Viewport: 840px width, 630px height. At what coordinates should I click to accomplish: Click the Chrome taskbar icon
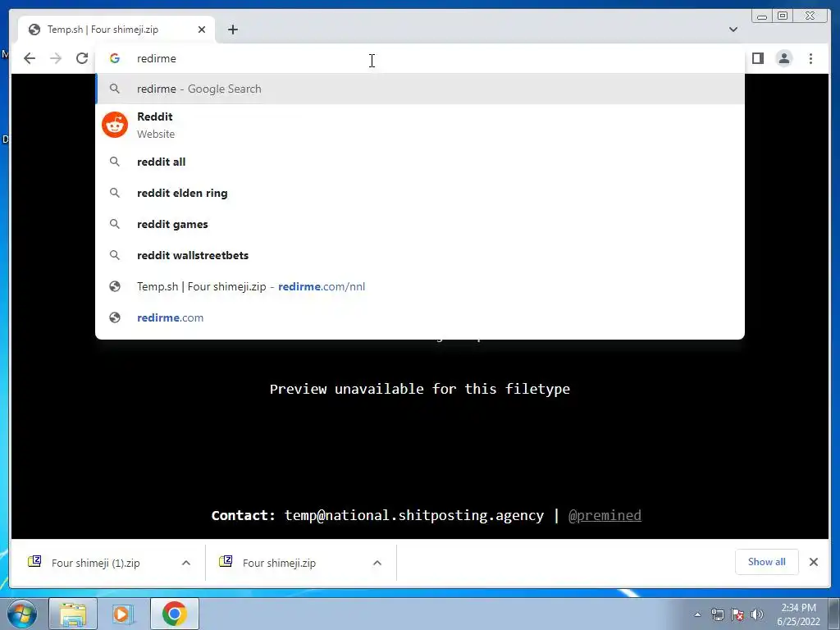point(174,614)
